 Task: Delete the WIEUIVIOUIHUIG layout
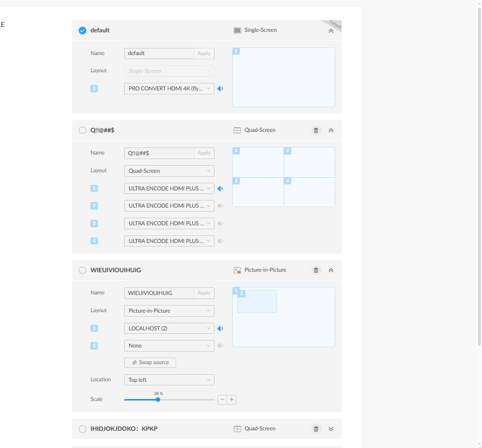point(316,270)
